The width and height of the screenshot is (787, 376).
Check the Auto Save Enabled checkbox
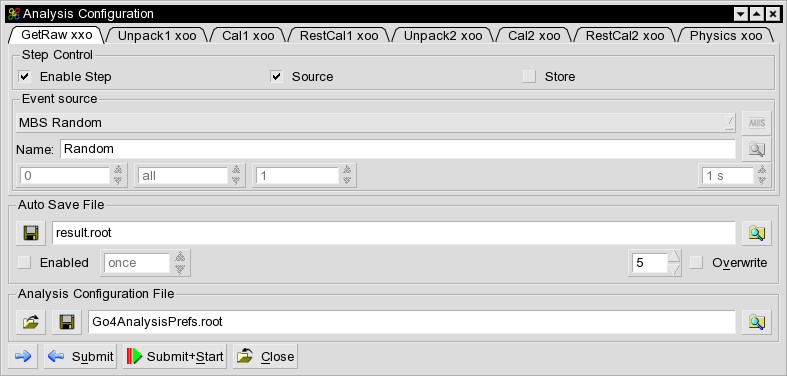[24, 263]
